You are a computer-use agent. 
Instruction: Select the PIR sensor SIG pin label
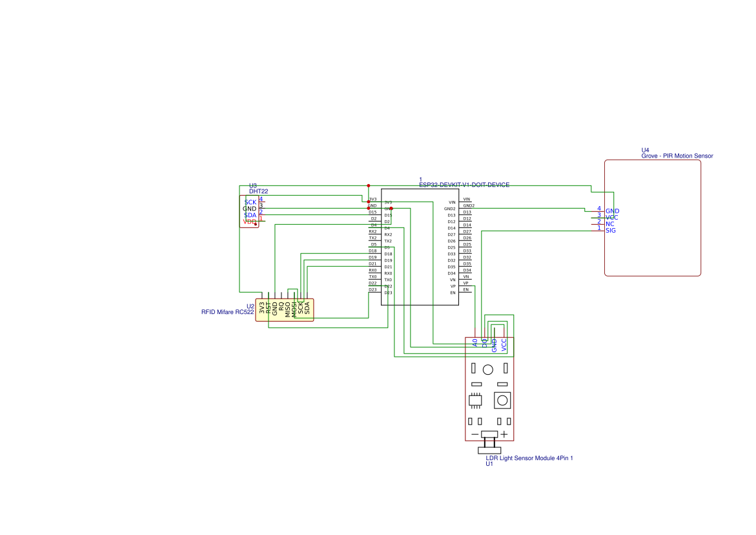coord(610,231)
